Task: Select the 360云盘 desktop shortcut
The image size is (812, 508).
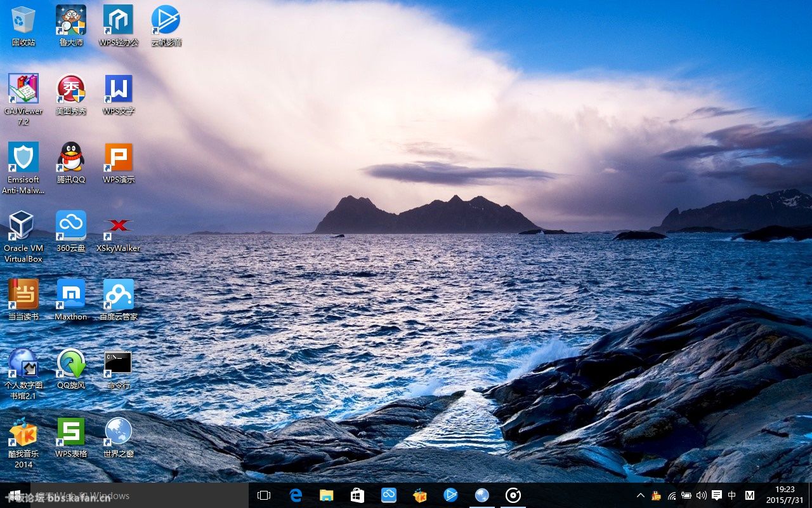Action: 71,232
